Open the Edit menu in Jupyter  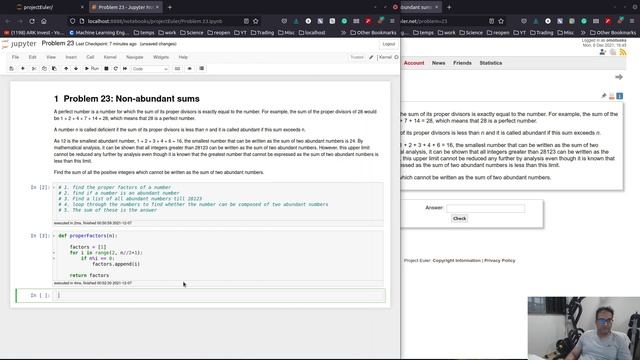(33, 57)
